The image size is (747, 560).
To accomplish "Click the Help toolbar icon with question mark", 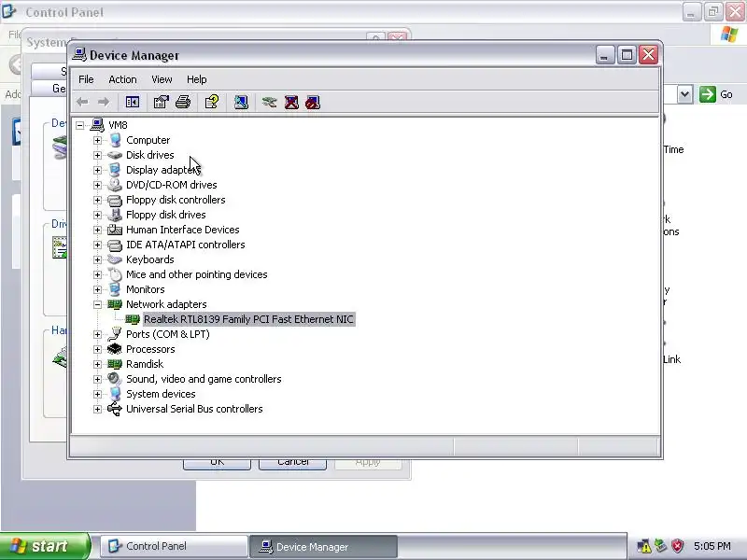I will [x=212, y=102].
